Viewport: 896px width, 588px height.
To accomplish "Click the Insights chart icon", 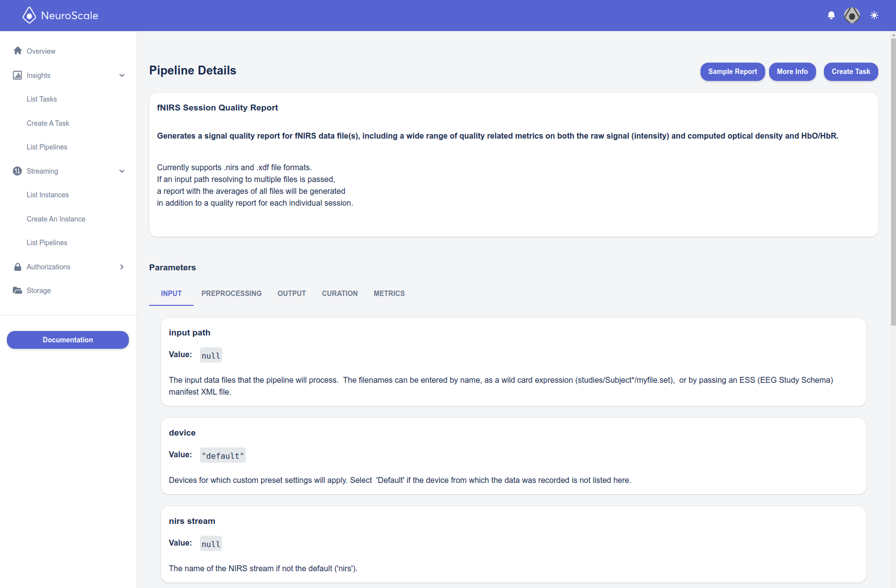I will pos(17,75).
